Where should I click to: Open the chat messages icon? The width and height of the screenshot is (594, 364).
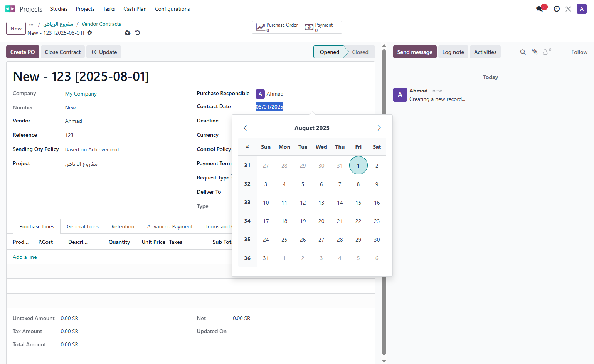tap(540, 9)
